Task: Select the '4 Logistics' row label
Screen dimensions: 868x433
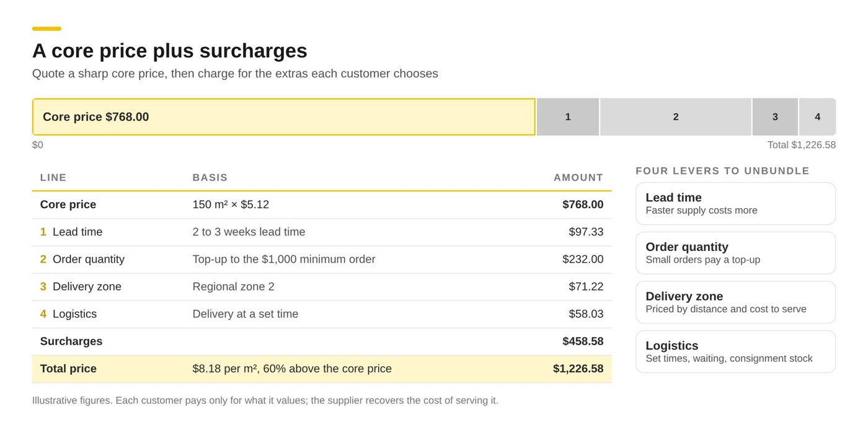Action: coord(68,313)
